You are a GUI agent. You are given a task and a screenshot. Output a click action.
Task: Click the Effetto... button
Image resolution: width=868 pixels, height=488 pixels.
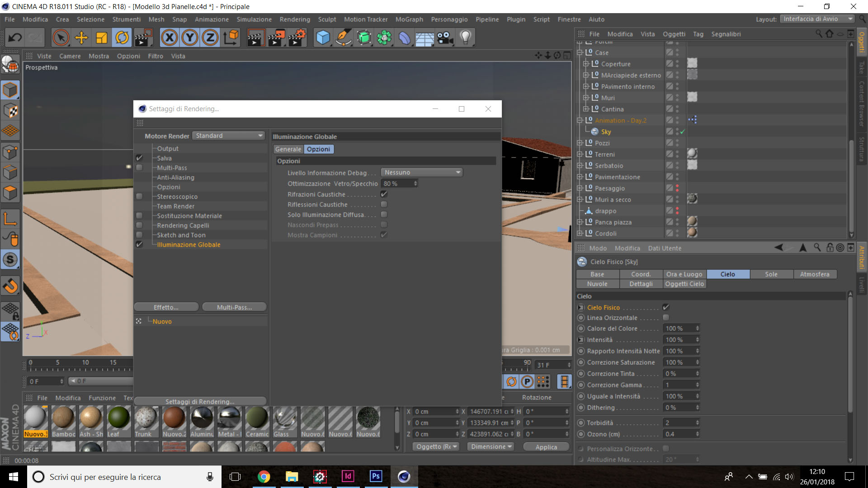(166, 307)
